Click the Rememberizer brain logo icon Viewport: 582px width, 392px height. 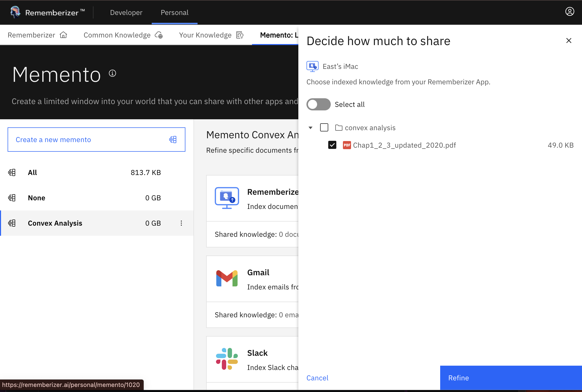coord(15,12)
